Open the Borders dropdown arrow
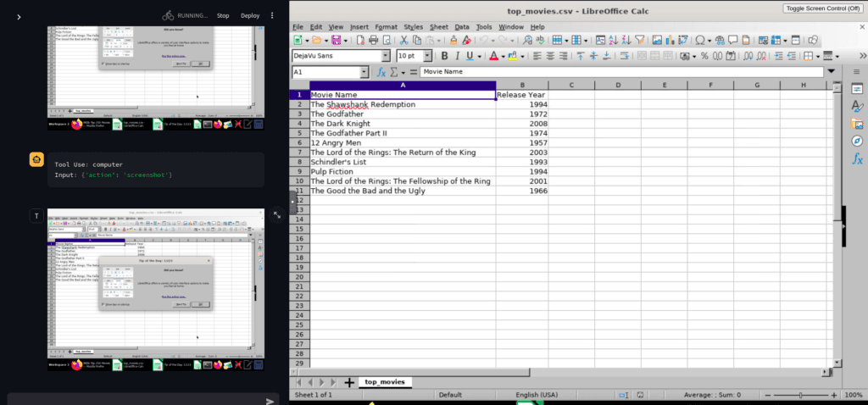 (x=818, y=56)
